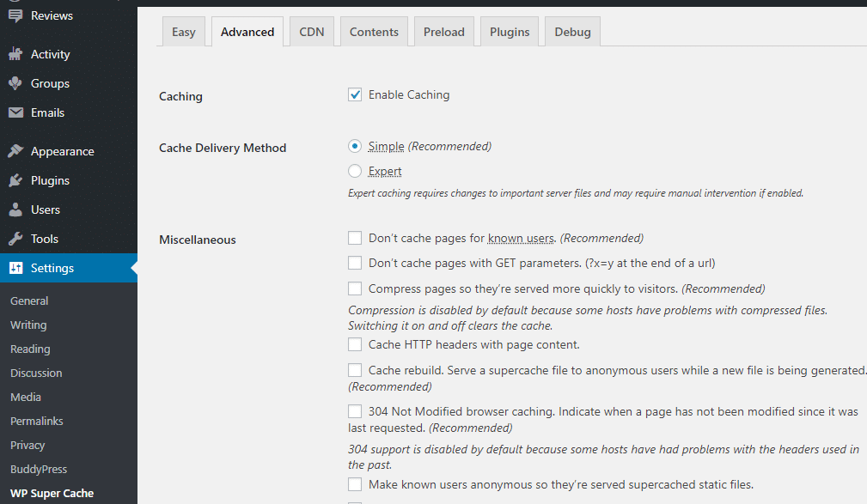Uncheck the Enable Caching checkbox
The height and width of the screenshot is (504, 867).
[x=355, y=94]
